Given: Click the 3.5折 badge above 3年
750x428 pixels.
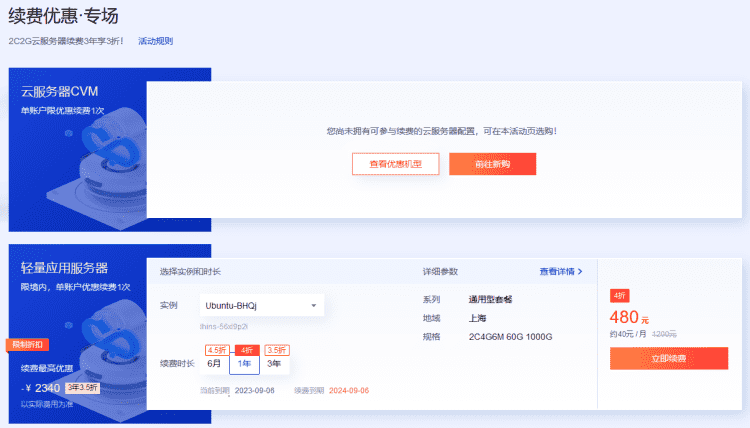Looking at the screenshot, I should (x=277, y=350).
